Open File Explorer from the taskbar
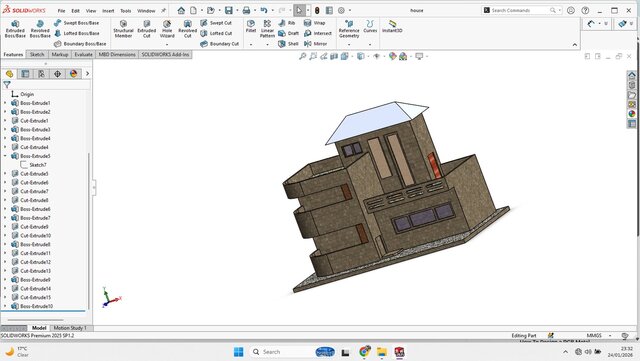Screen dimensions: 640x361 tap(382, 352)
